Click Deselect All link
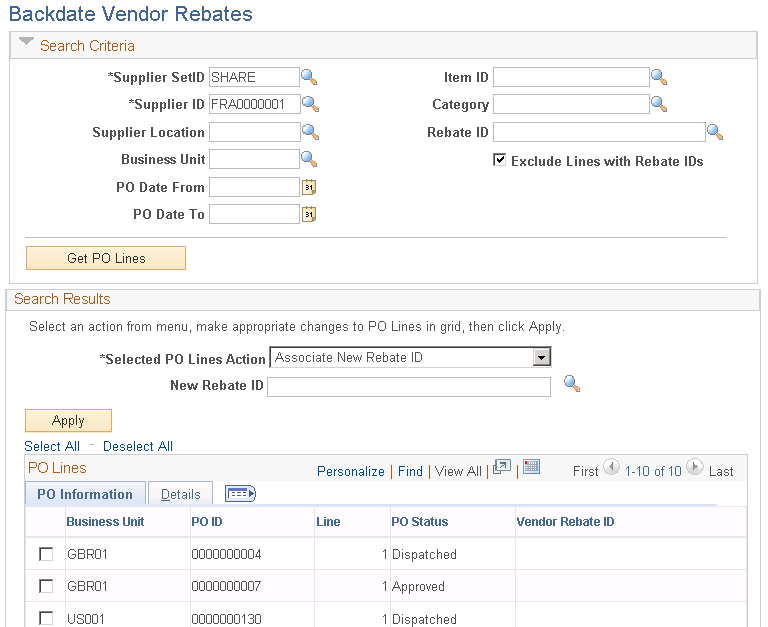The image size is (768, 627). (138, 446)
